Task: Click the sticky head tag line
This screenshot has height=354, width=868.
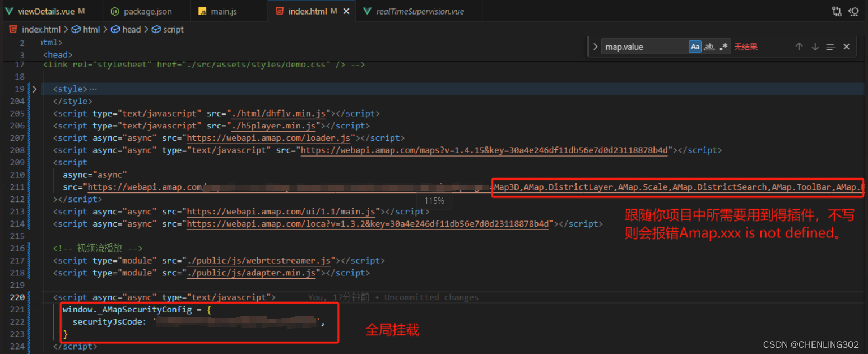Action: pos(58,54)
